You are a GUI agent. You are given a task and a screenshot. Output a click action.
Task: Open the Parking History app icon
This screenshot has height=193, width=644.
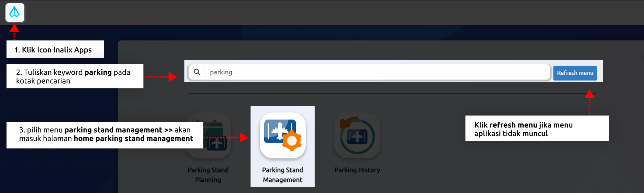click(357, 135)
